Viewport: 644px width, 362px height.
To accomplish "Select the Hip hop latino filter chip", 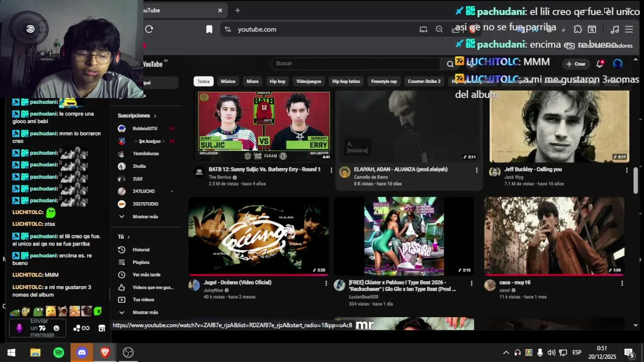I will pos(346,81).
